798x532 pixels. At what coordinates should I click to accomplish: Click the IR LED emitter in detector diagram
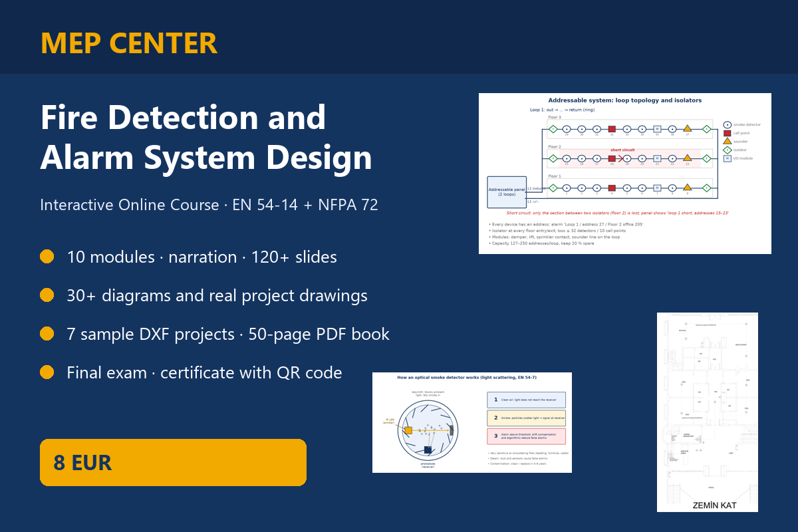coord(408,430)
